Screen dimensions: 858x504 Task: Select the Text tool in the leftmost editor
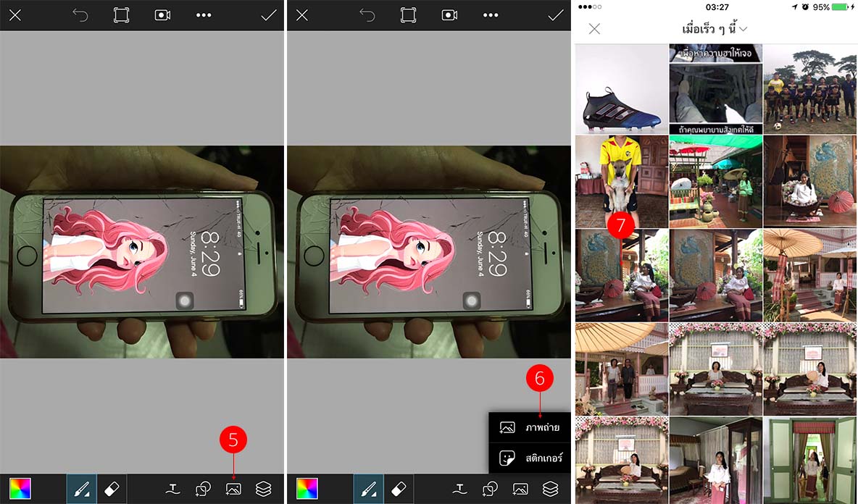coord(172,490)
